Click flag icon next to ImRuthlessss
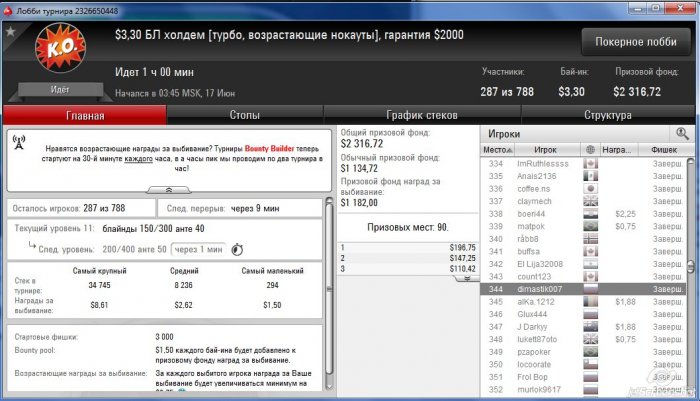The height and width of the screenshot is (401, 700). pos(590,163)
